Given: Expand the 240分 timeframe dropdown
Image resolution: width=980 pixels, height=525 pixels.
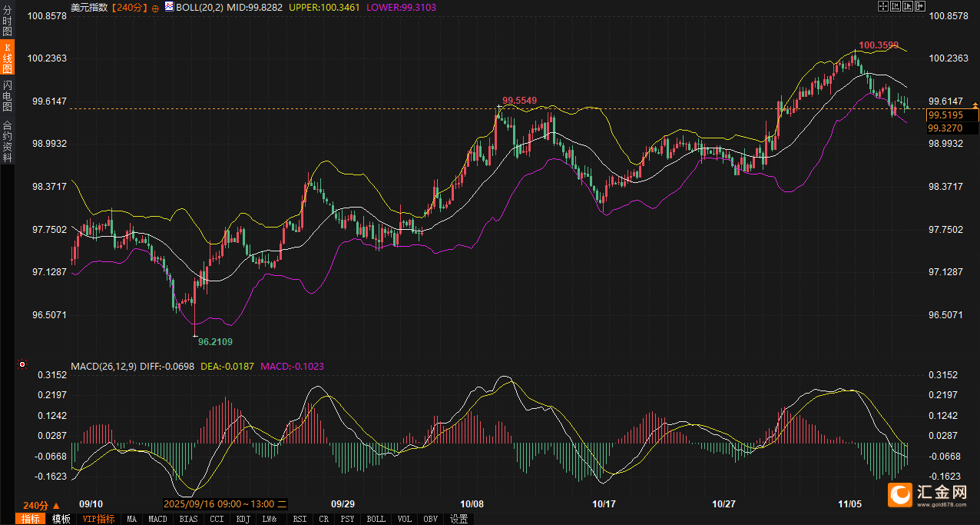Looking at the screenshot, I should (41, 505).
